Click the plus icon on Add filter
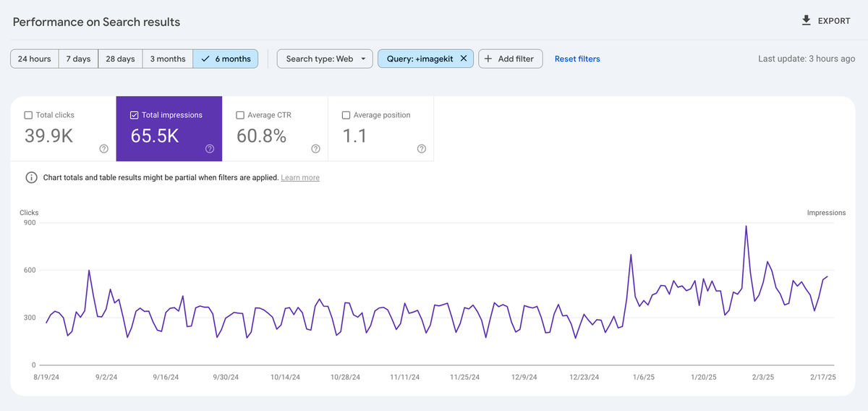This screenshot has width=868, height=411. point(488,59)
